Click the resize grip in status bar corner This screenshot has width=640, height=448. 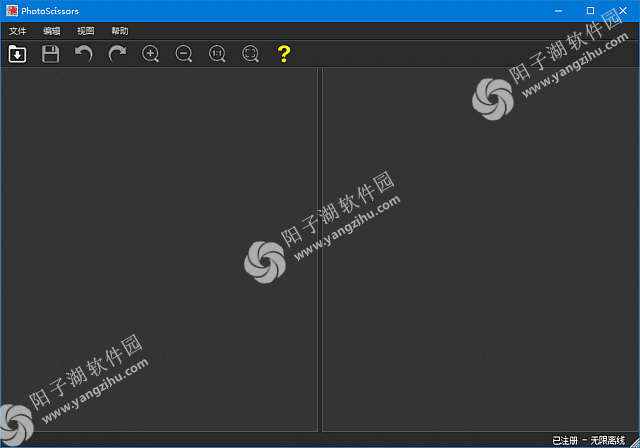coord(635,443)
